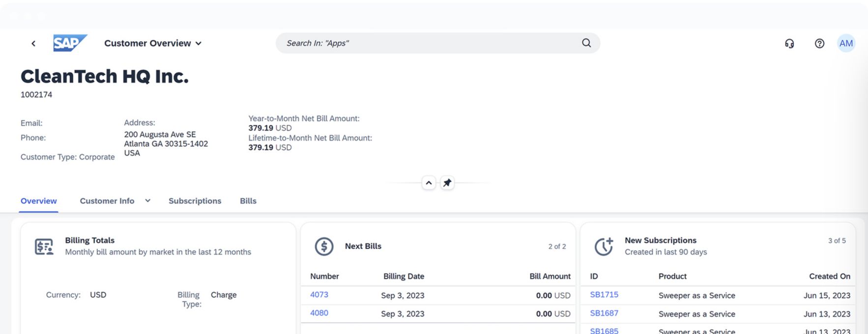868x334 pixels.
Task: Click the SAP logo
Action: 70,43
